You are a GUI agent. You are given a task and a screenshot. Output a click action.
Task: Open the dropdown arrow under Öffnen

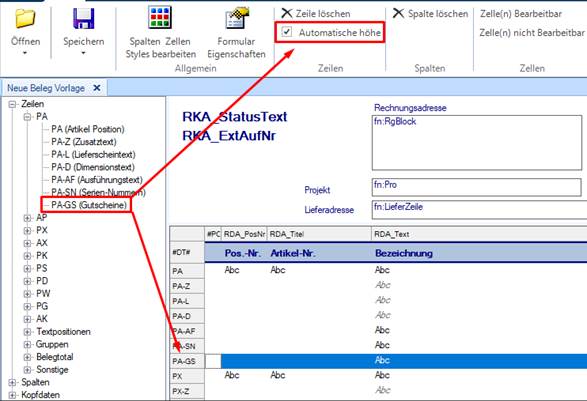[x=25, y=53]
